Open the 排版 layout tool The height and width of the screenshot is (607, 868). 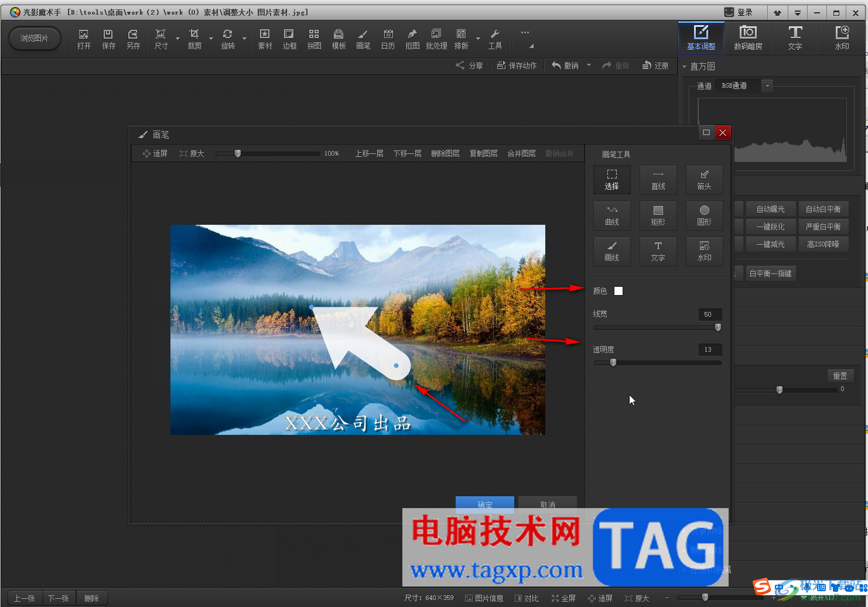point(462,39)
